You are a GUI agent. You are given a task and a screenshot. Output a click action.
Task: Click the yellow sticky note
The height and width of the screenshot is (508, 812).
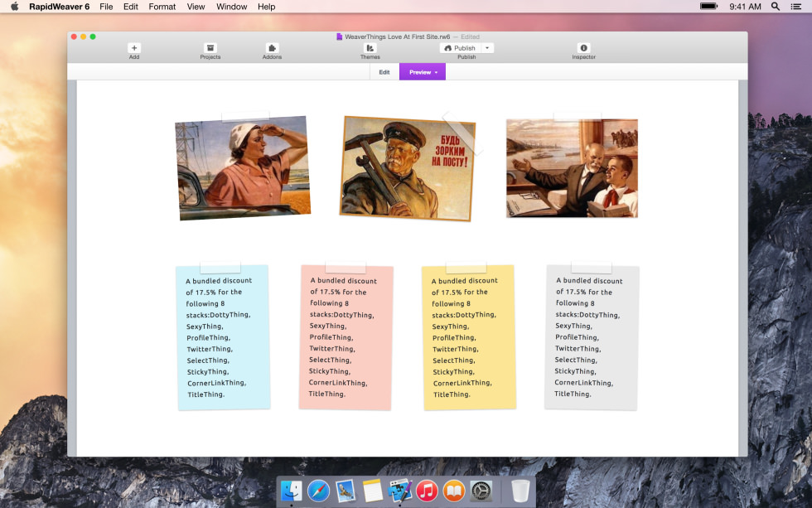(x=469, y=337)
